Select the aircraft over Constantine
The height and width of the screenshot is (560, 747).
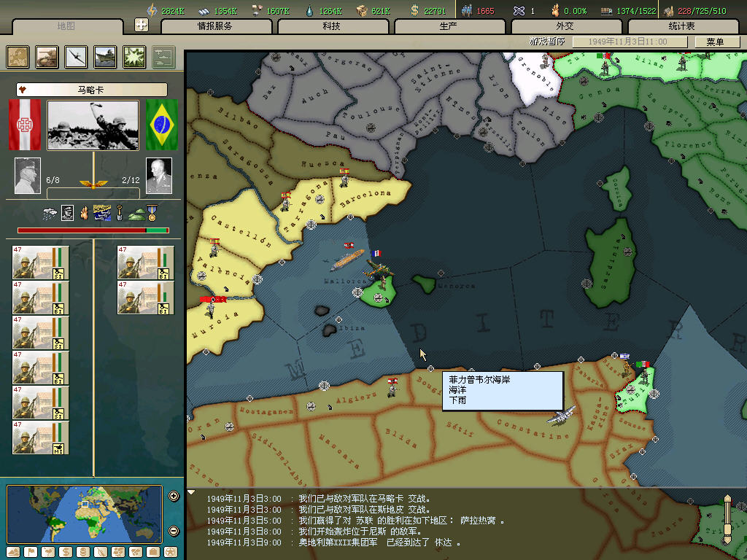click(x=561, y=415)
